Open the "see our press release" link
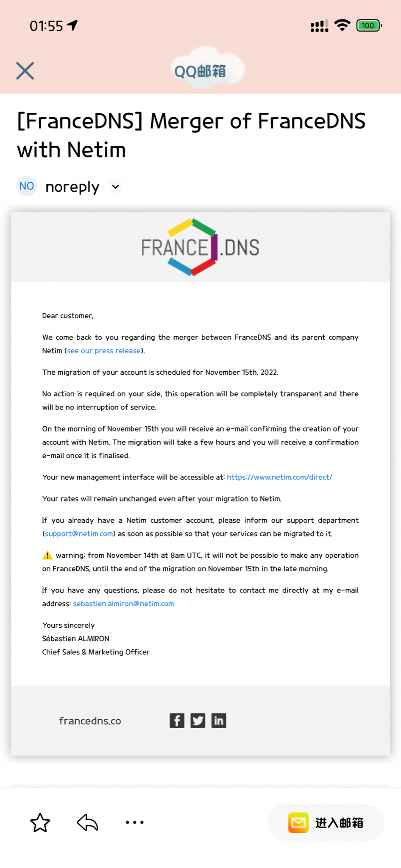 click(x=104, y=351)
